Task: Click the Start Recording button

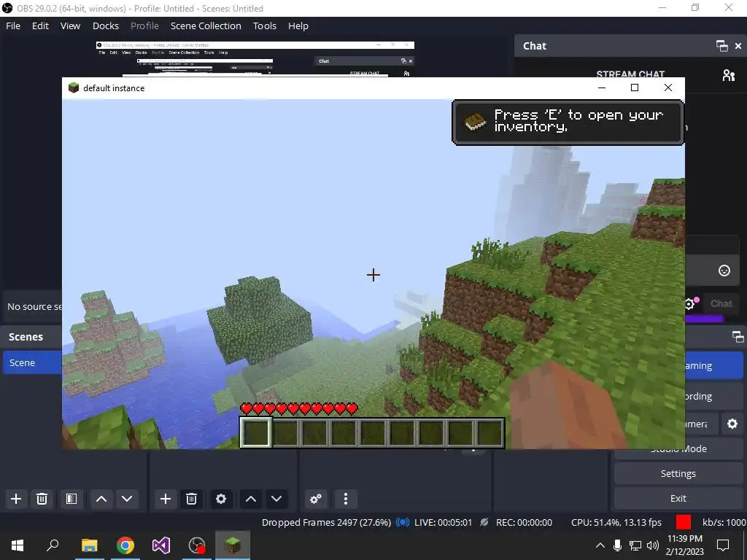Action: 713,396
